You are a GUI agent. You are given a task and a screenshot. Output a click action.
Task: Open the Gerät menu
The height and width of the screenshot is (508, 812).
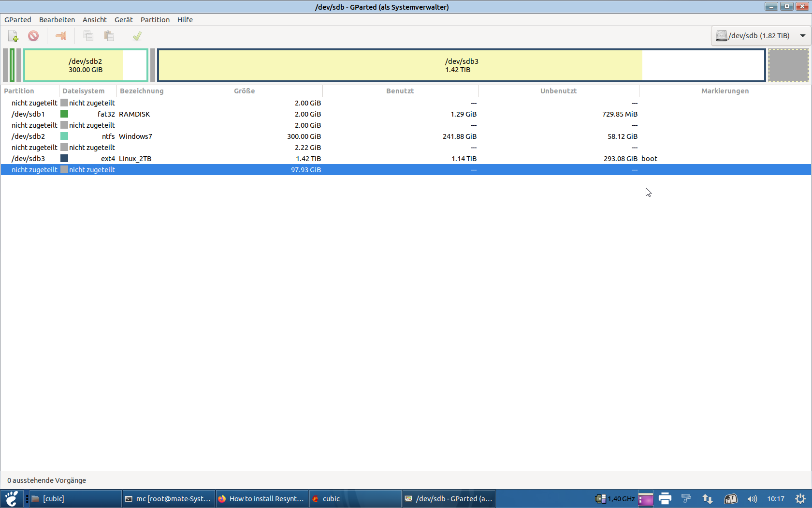click(124, 20)
